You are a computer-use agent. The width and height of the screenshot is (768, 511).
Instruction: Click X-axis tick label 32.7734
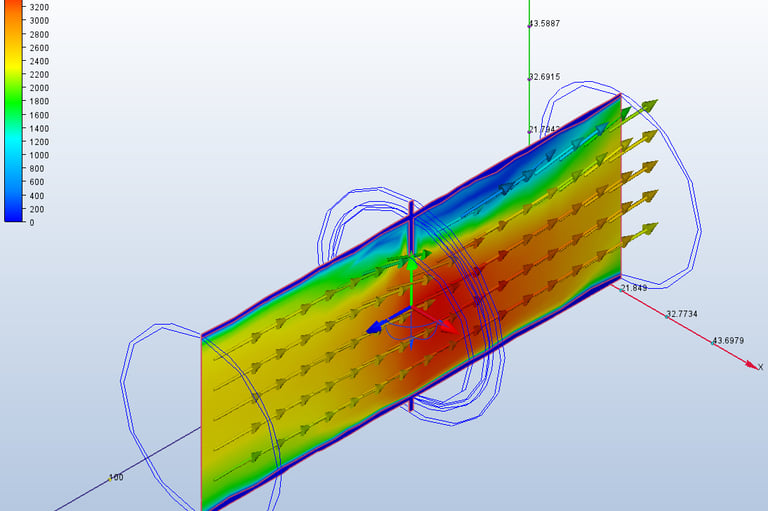(x=682, y=314)
